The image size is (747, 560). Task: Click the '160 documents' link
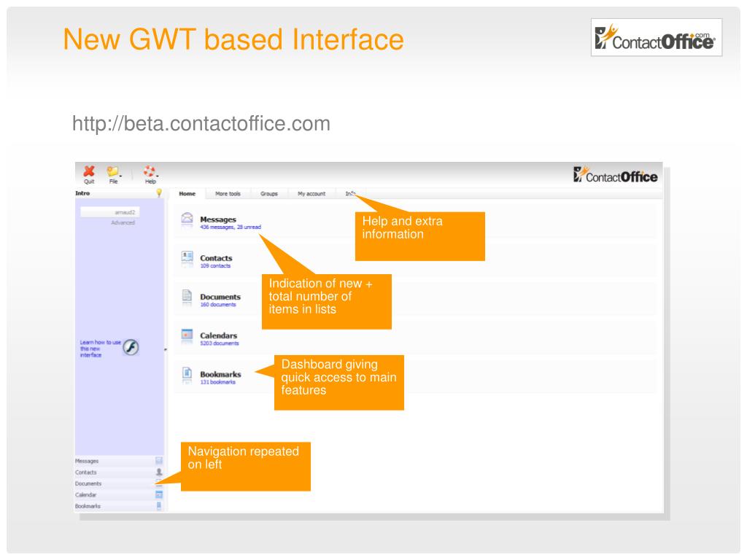(x=218, y=305)
